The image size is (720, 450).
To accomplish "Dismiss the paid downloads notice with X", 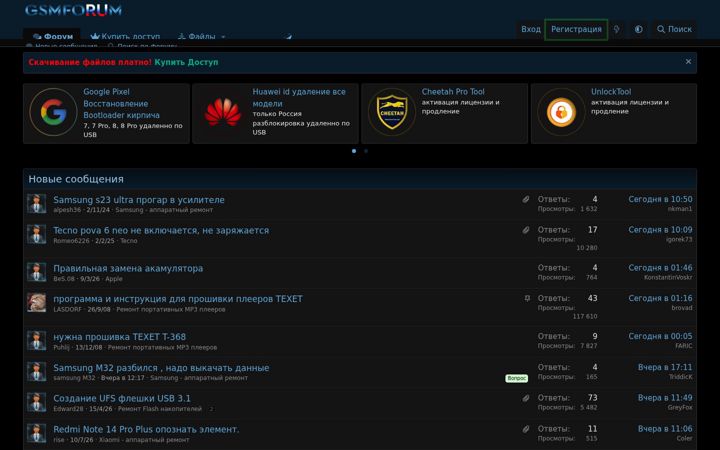I will pos(688,62).
